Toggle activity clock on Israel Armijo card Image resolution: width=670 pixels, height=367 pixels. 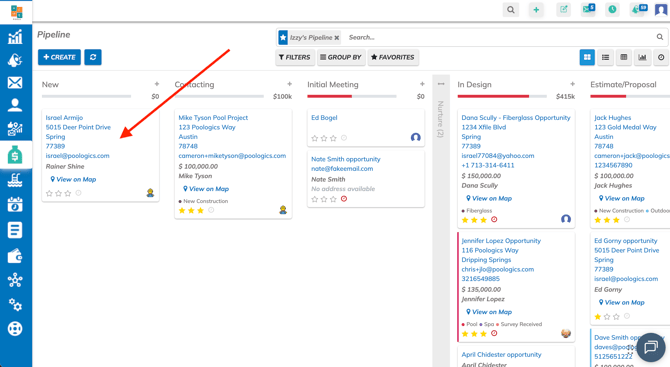(78, 193)
